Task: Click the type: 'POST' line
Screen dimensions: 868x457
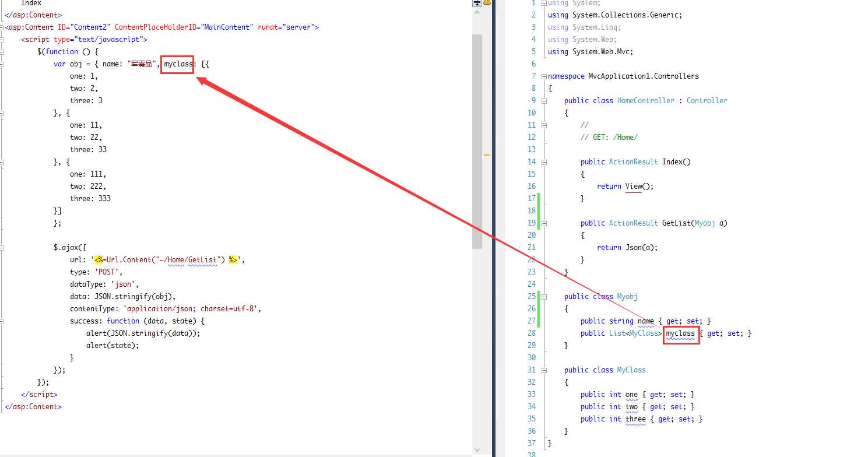Action: point(96,272)
